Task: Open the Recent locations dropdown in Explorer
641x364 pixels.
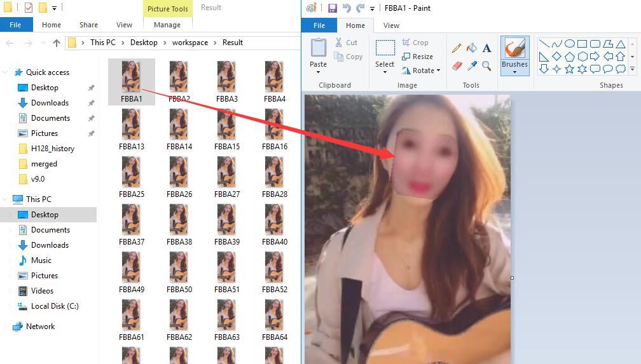Action: tap(43, 43)
